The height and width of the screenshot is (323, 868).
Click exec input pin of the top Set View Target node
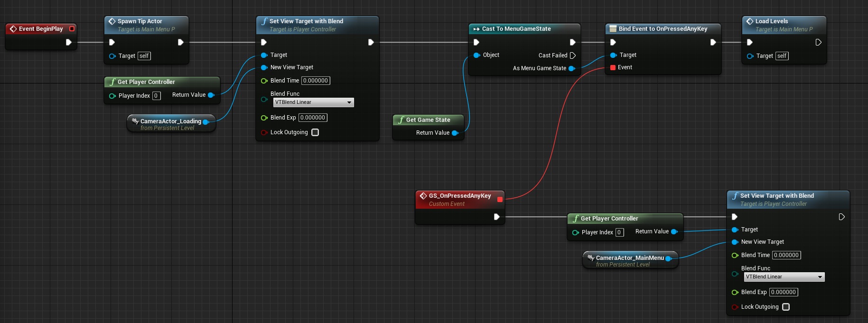click(264, 42)
